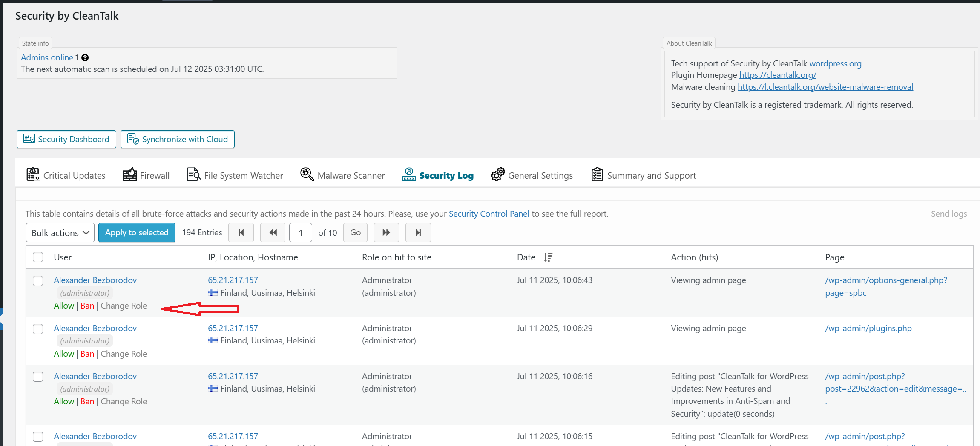The image size is (980, 446).
Task: Open File System Watcher section
Action: 235,175
